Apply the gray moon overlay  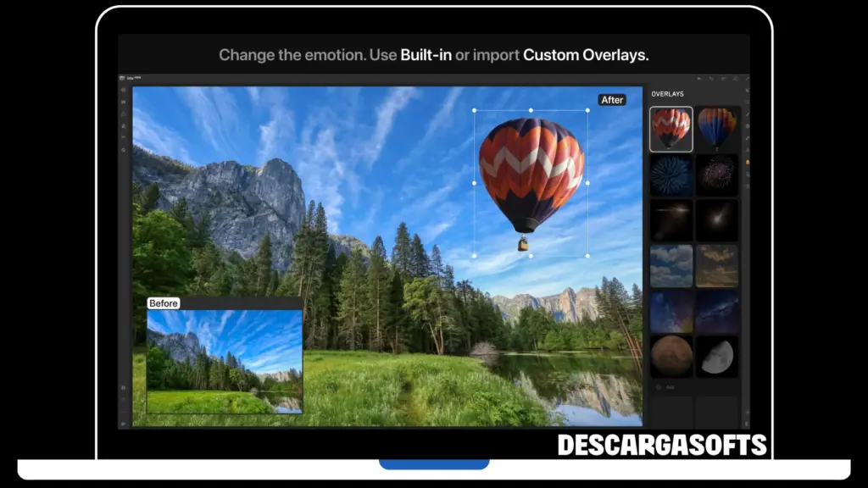click(x=717, y=357)
